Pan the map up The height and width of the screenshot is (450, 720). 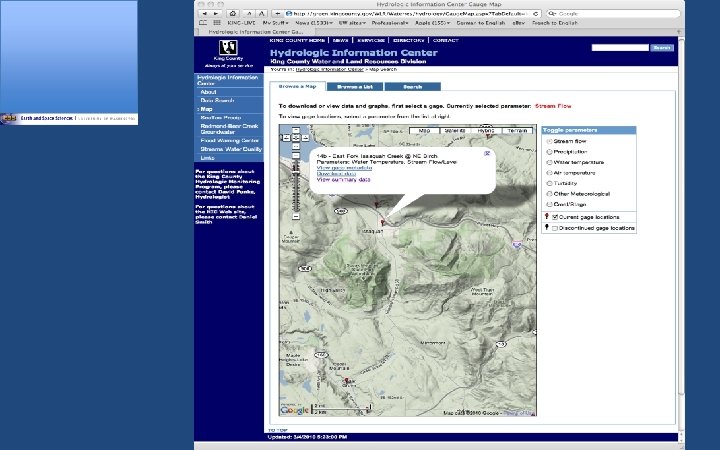click(x=296, y=130)
